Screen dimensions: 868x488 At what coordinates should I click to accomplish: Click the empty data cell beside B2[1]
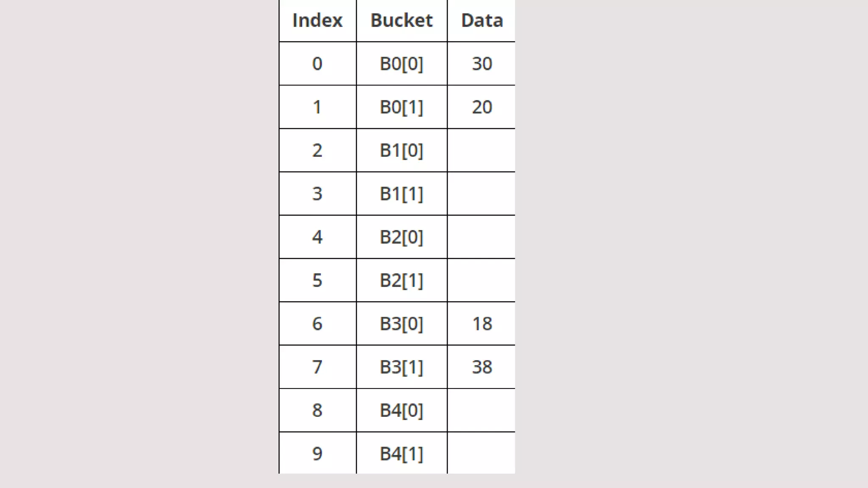pos(481,280)
